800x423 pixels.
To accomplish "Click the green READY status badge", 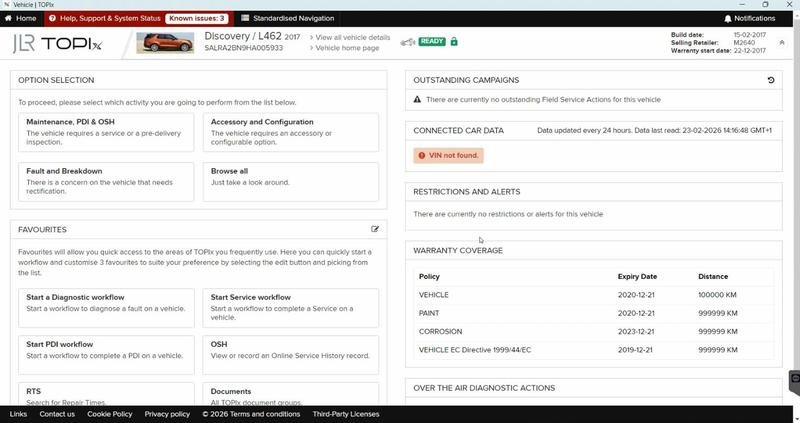I will tap(432, 41).
